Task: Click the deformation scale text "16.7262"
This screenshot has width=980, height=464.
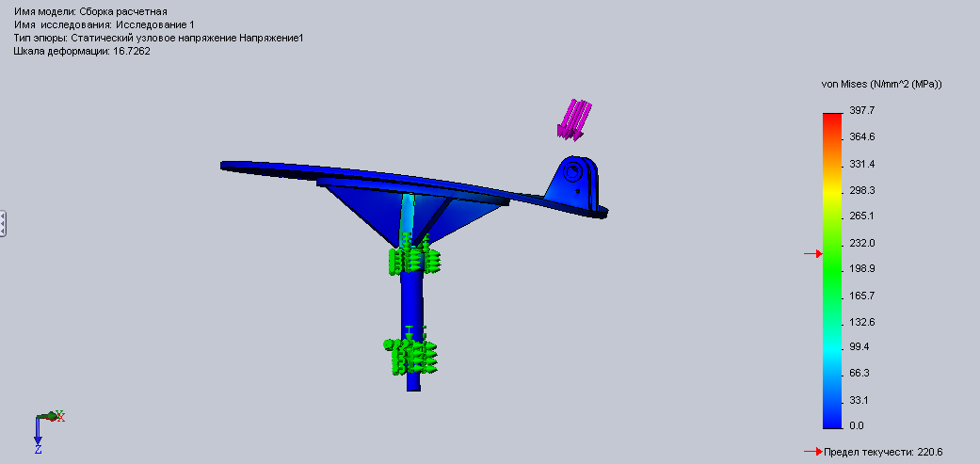Action: 131,51
